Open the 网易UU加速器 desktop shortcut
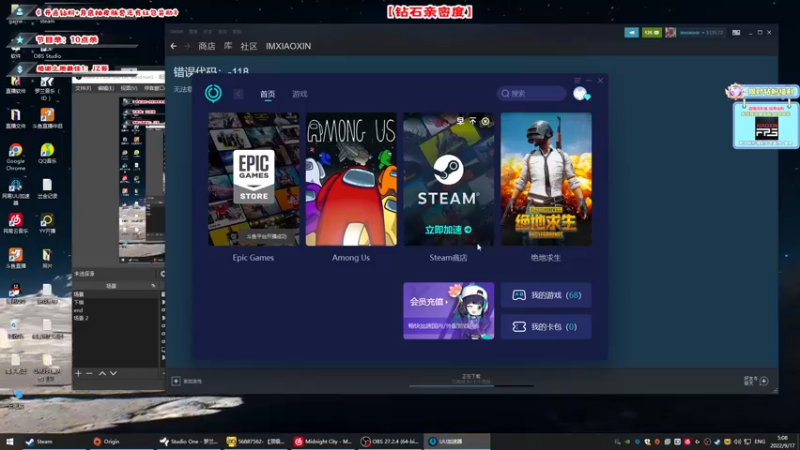This screenshot has height=450, width=800. [15, 192]
